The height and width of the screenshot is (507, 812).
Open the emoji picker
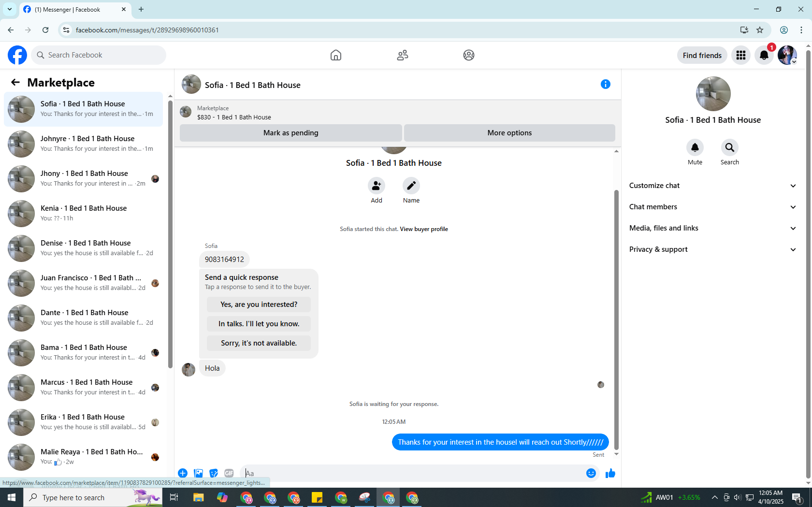point(591,473)
